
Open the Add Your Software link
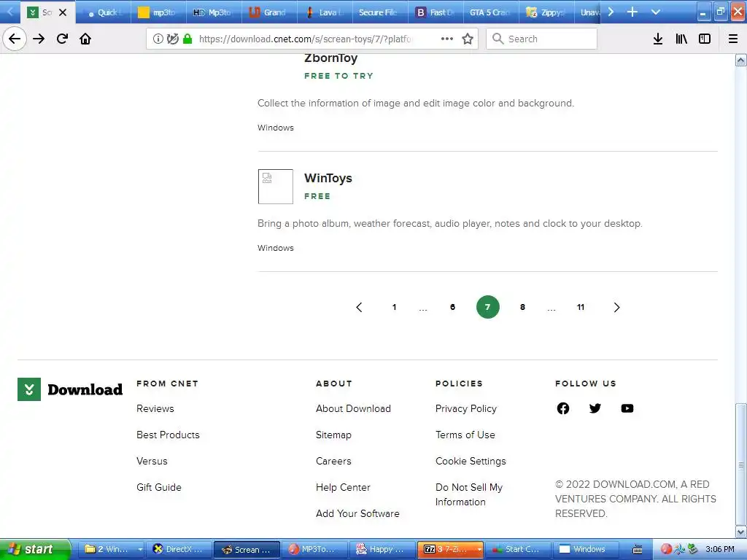(357, 513)
